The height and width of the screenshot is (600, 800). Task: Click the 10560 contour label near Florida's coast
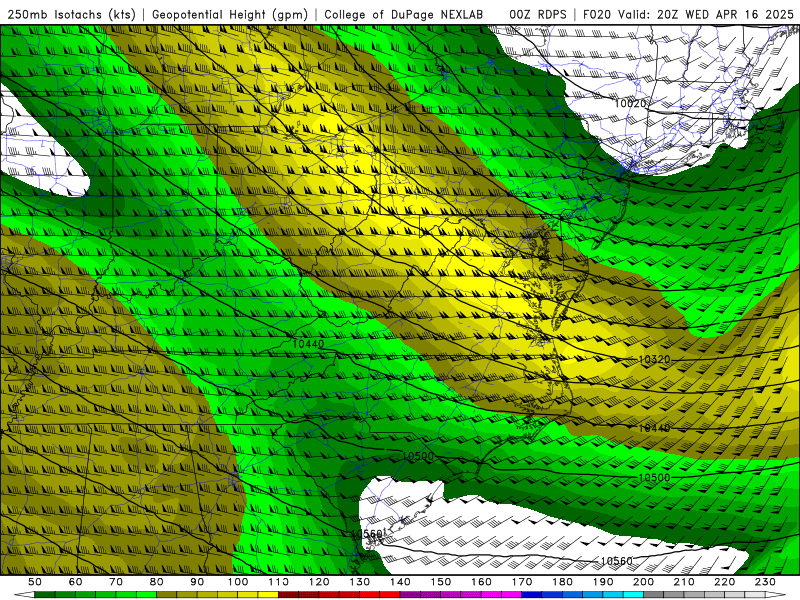click(367, 534)
